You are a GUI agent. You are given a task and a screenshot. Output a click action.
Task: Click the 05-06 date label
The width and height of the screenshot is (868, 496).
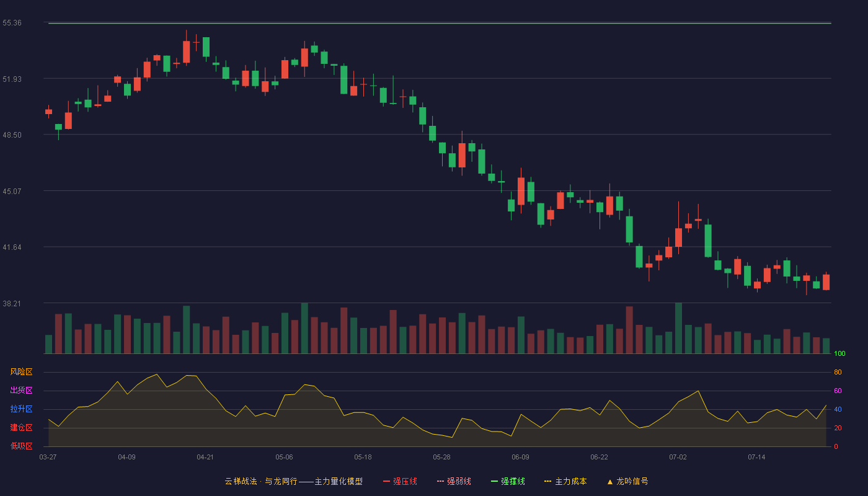pyautogui.click(x=284, y=457)
